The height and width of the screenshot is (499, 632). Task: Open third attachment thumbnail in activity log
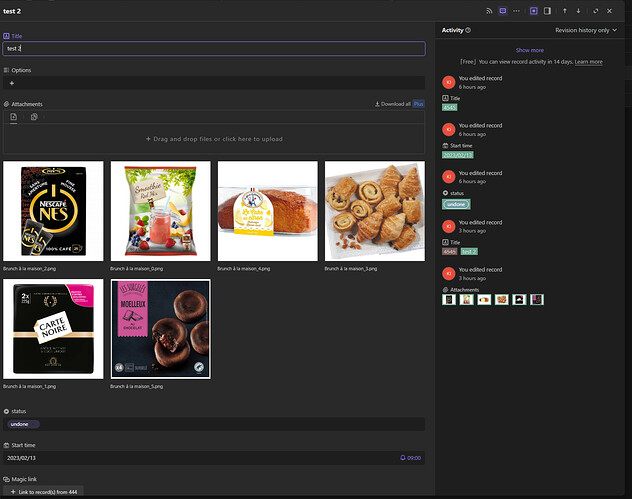pos(484,299)
